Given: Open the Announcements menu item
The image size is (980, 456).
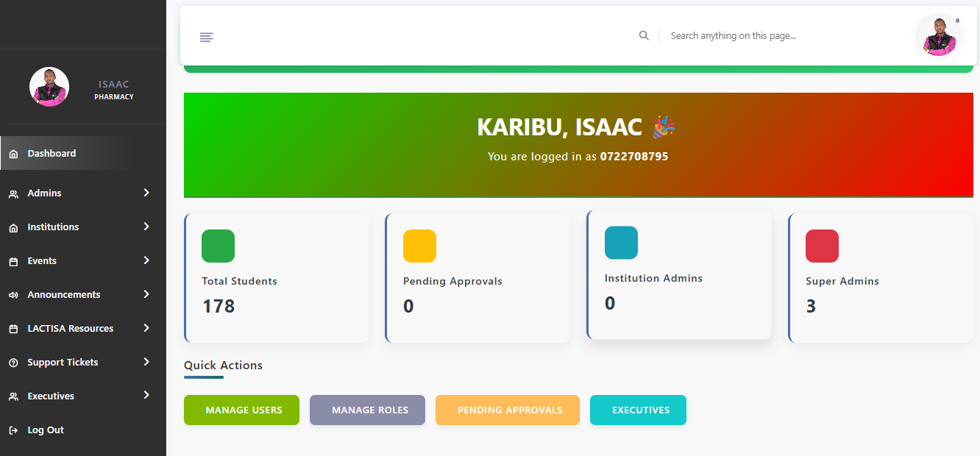Looking at the screenshot, I should point(83,294).
